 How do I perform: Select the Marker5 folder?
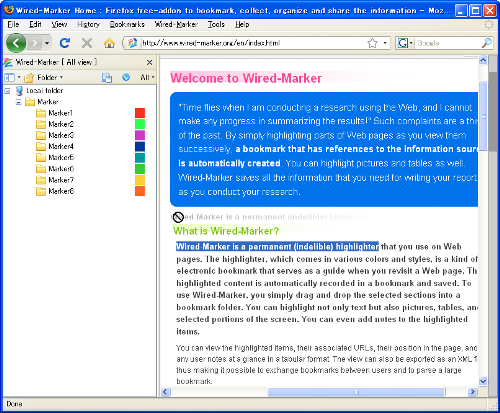point(61,157)
